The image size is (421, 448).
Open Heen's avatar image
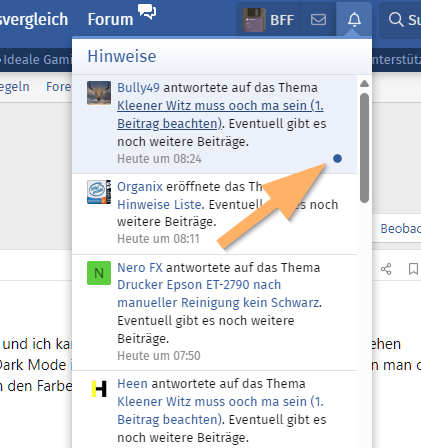pyautogui.click(x=99, y=389)
